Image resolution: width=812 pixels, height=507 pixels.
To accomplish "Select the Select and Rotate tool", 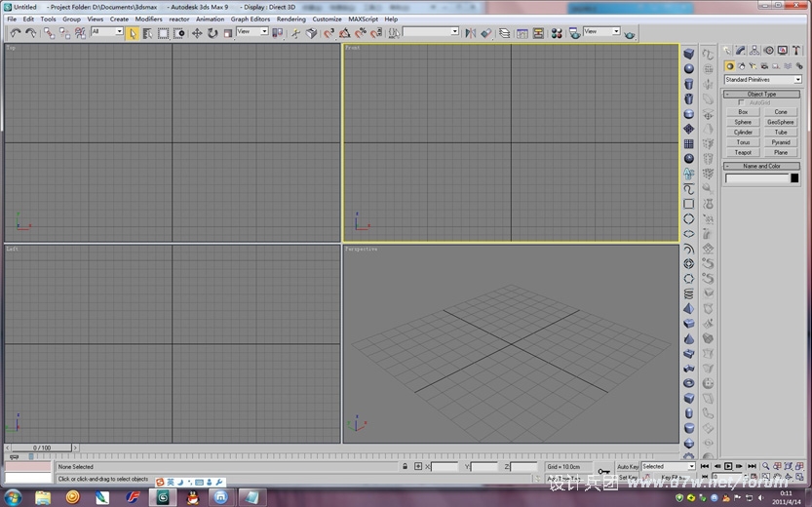I will 213,34.
